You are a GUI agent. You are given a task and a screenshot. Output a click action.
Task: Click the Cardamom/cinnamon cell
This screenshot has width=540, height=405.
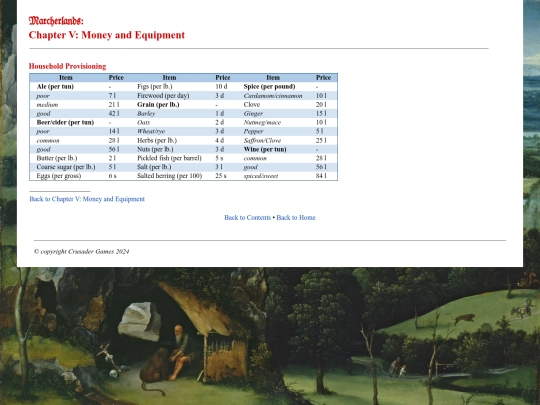(x=273, y=95)
